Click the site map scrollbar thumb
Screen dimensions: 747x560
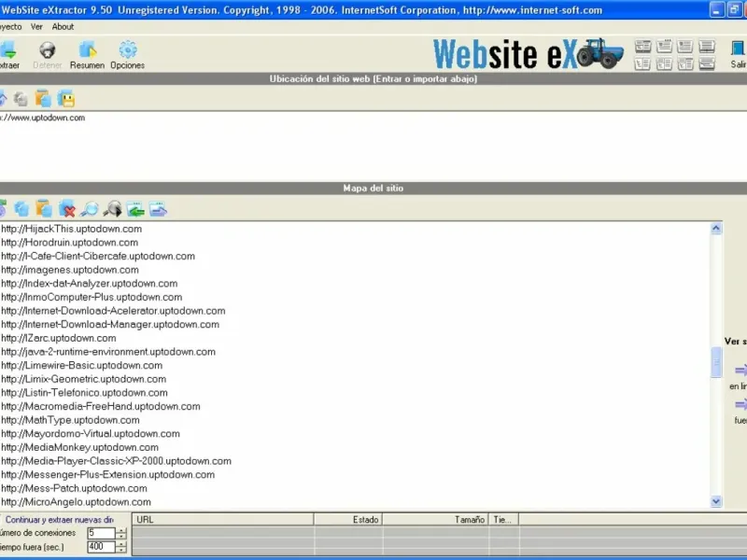(716, 362)
